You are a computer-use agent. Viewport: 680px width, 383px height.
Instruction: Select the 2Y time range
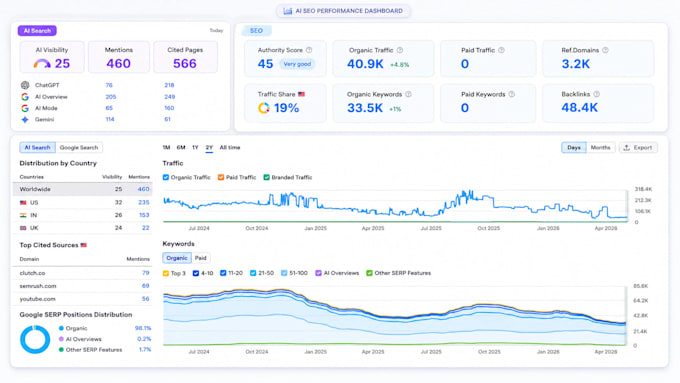209,147
